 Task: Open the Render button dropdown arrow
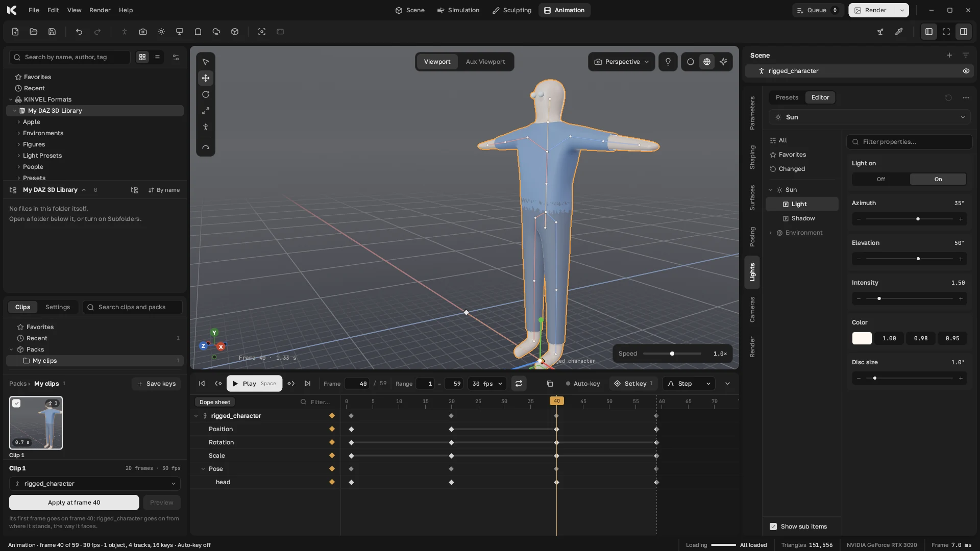tap(902, 10)
